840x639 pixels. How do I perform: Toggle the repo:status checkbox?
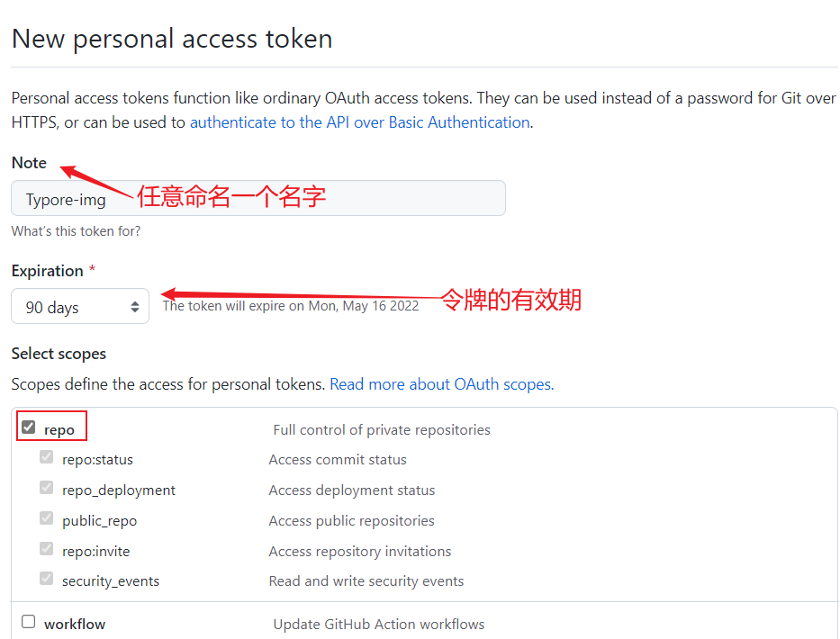click(x=47, y=457)
